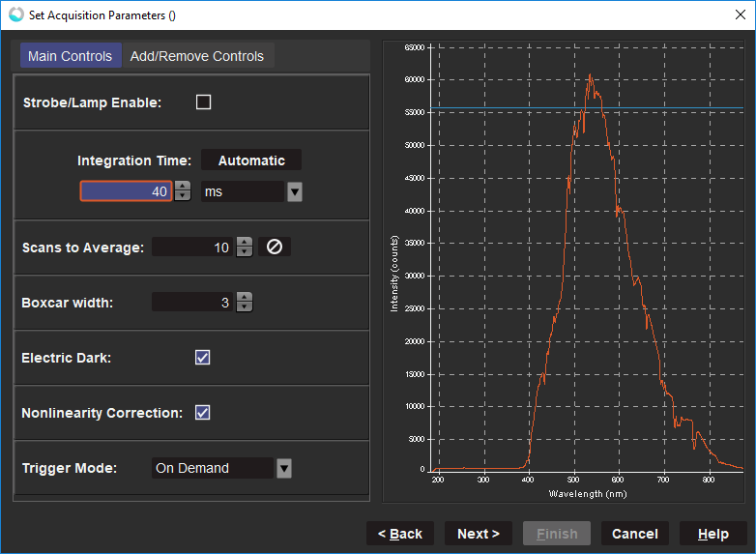Click the integration time input field
The height and width of the screenshot is (554, 756).
coord(126,191)
